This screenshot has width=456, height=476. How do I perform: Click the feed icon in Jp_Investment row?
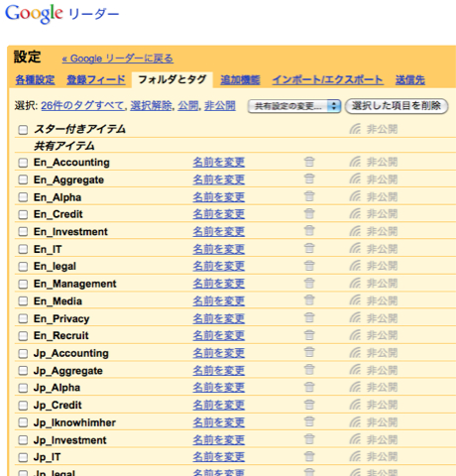(x=355, y=439)
